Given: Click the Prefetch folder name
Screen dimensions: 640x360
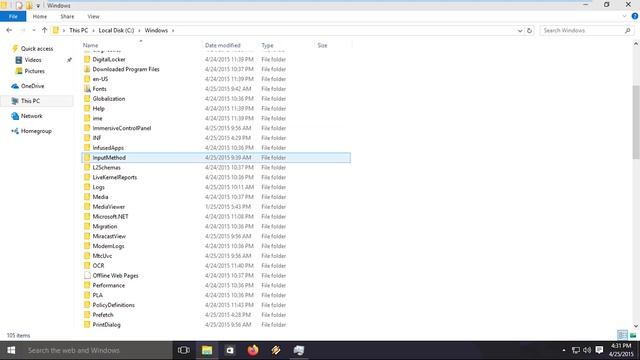Looking at the screenshot, I should (103, 315).
